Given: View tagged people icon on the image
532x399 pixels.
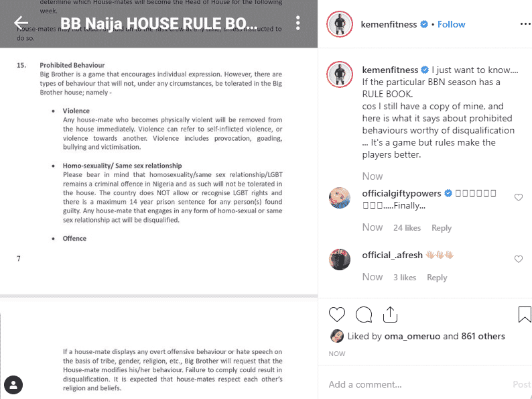Looking at the screenshot, I should tap(13, 385).
